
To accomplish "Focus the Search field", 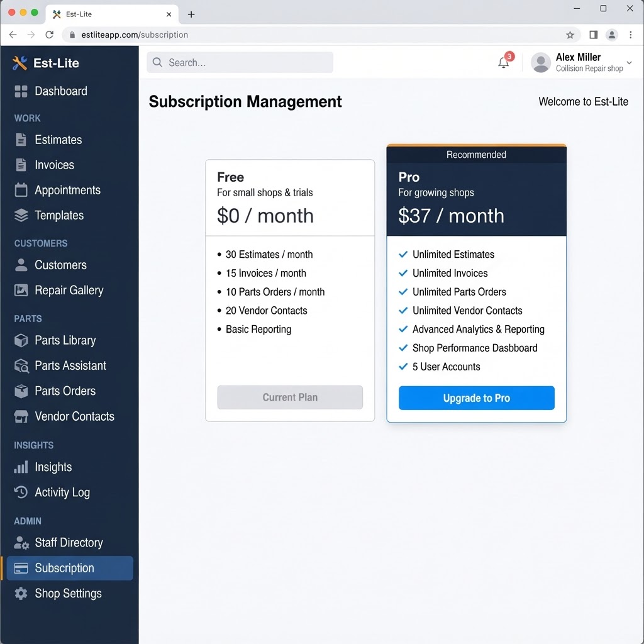I will [x=240, y=62].
